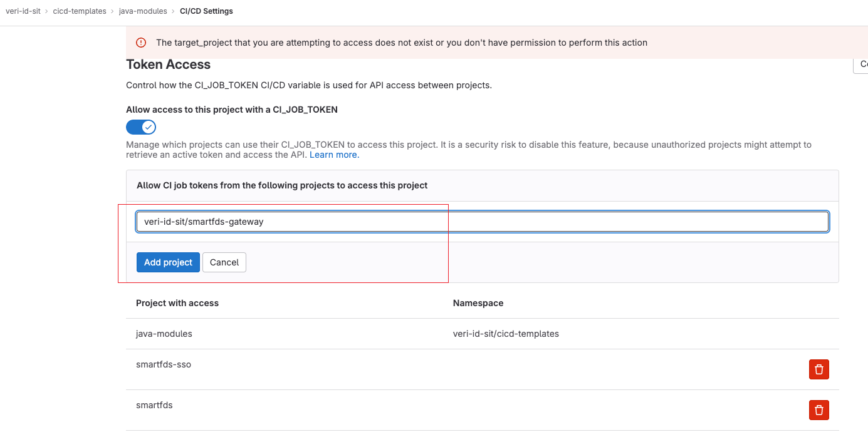Select CI/CD Settings breadcrumb item
868x437 pixels.
[206, 11]
